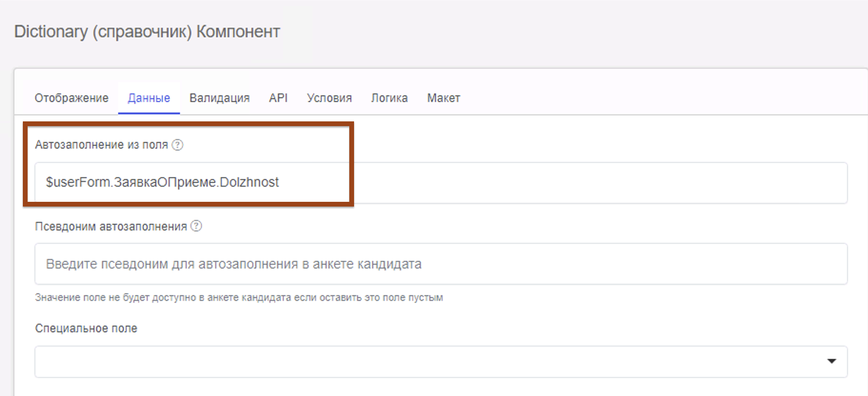The image size is (868, 396).
Task: Click the $userForm.ЗаявкаОПриеме.Dolzhnost text value
Action: [x=162, y=182]
